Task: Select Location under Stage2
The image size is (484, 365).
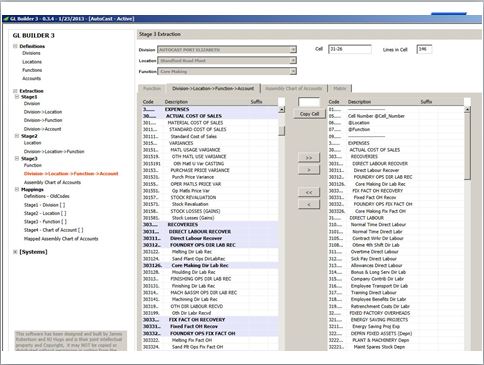Action: [32, 143]
